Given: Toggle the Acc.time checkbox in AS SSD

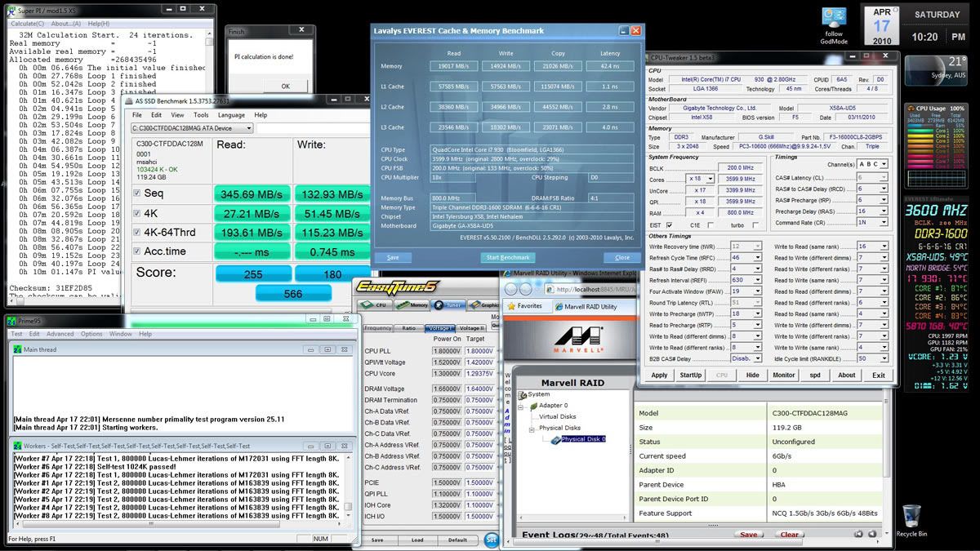Looking at the screenshot, I should tap(137, 251).
